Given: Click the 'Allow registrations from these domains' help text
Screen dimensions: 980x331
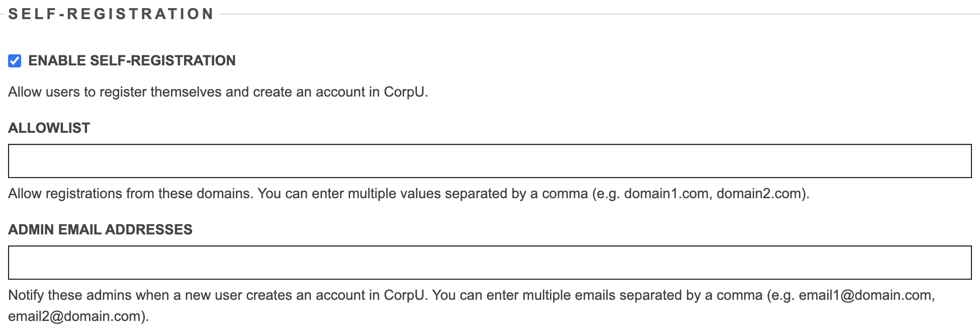Looking at the screenshot, I should (130, 194).
